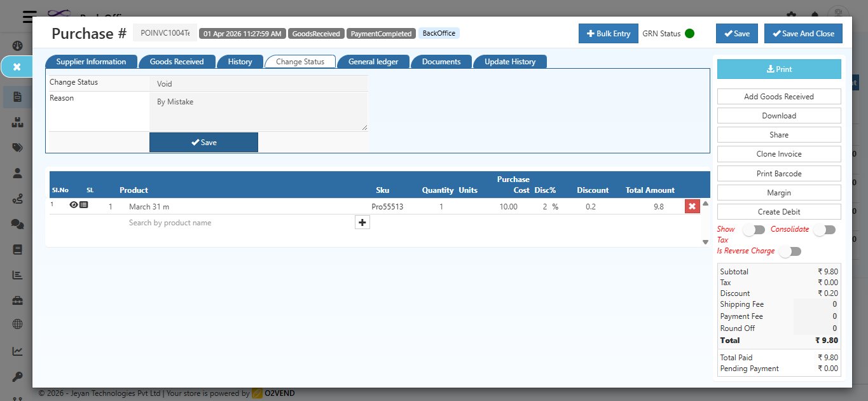Click the eye icon in the product row
Viewport: 868px width, 401px height.
tap(74, 205)
